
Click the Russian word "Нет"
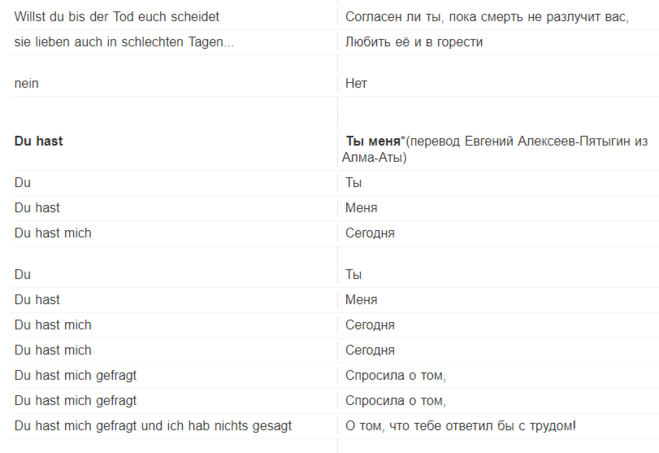356,84
